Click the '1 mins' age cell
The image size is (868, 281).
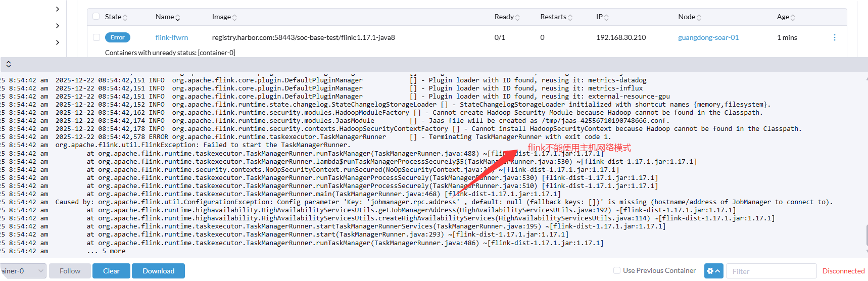pos(787,37)
